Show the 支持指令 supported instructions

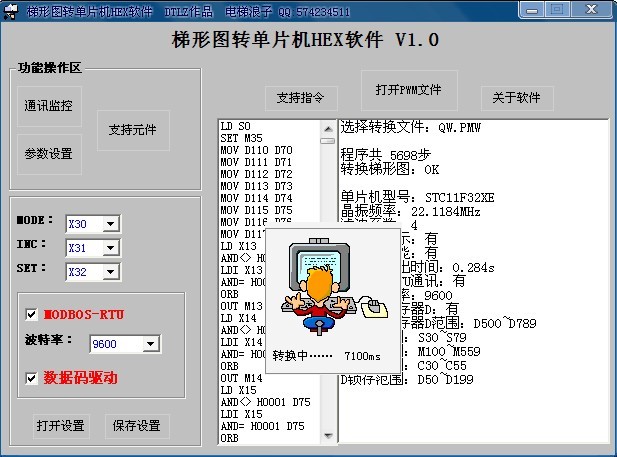(300, 98)
